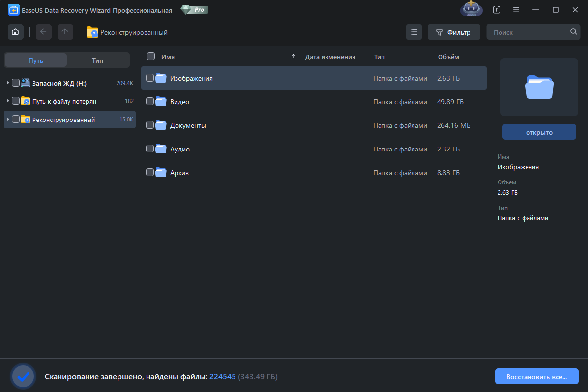Switch to the Тип tab
Screen dimensions: 588x392
[x=97, y=60]
